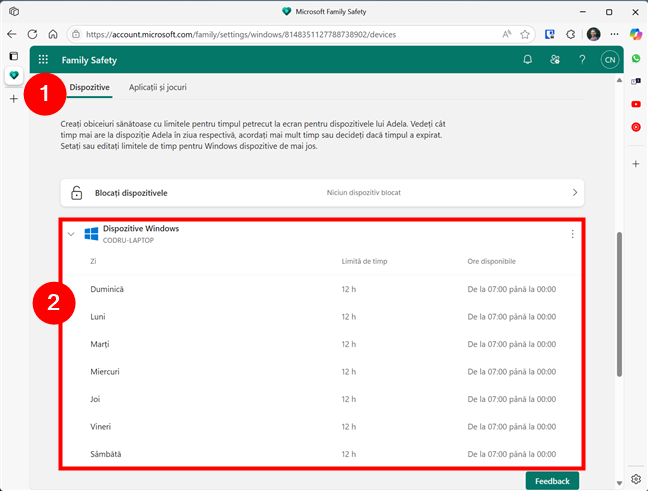Image resolution: width=648 pixels, height=491 pixels.
Task: Click the page vertical scrollbar thumb
Action: pyautogui.click(x=619, y=304)
